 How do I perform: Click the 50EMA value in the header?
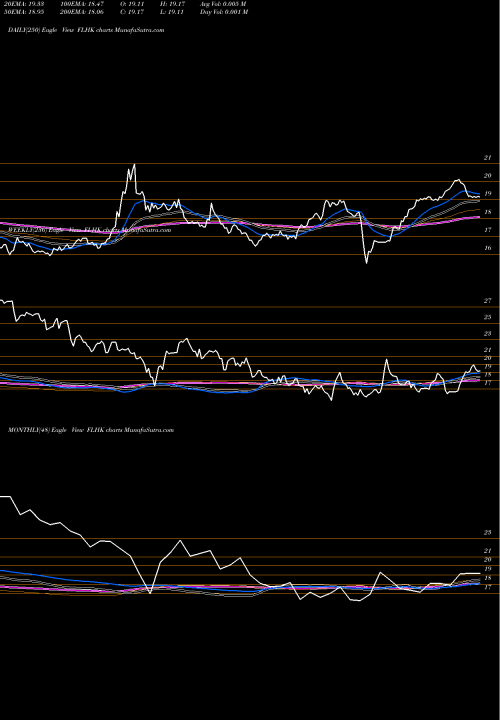pos(22,12)
